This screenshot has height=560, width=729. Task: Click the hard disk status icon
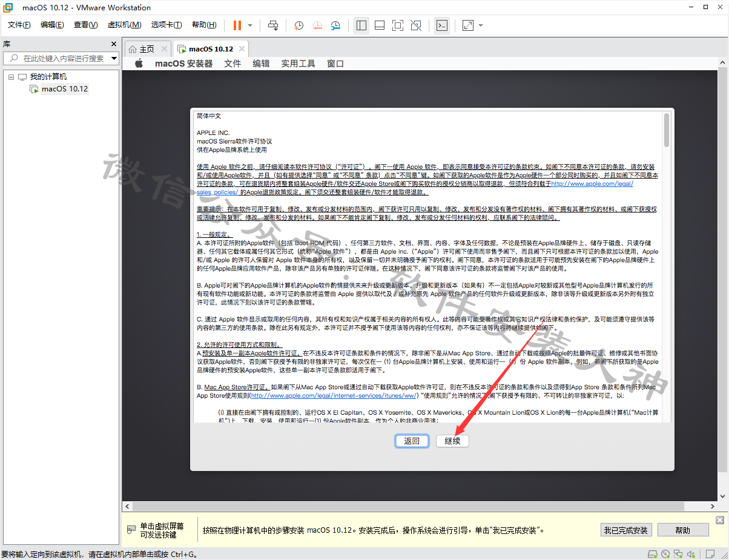pyautogui.click(x=652, y=554)
